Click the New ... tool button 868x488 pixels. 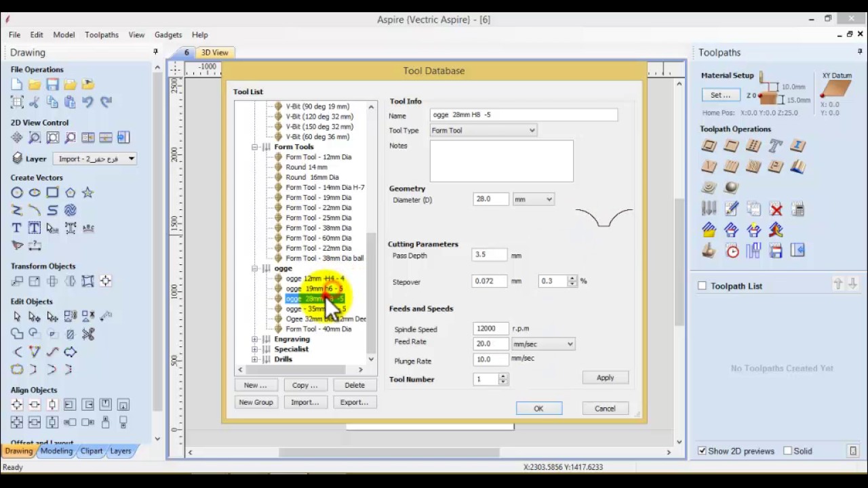pos(256,385)
